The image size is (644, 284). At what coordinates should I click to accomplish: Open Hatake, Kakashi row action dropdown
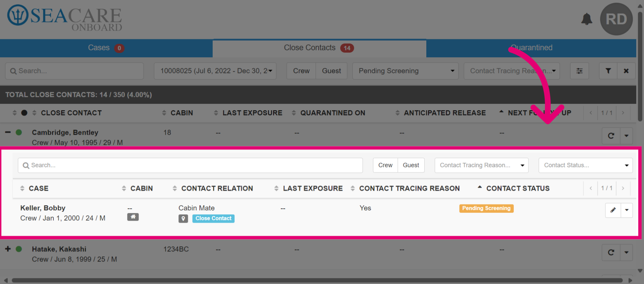click(626, 252)
